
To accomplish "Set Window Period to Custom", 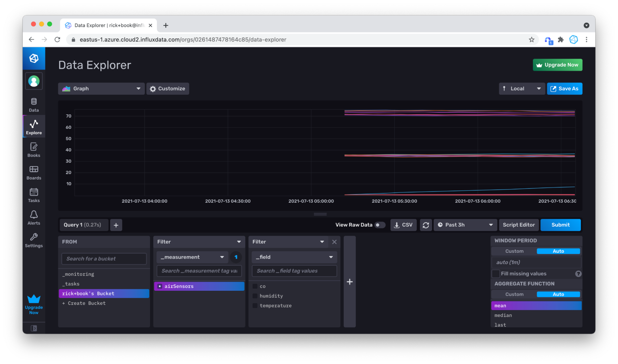I will point(514,251).
